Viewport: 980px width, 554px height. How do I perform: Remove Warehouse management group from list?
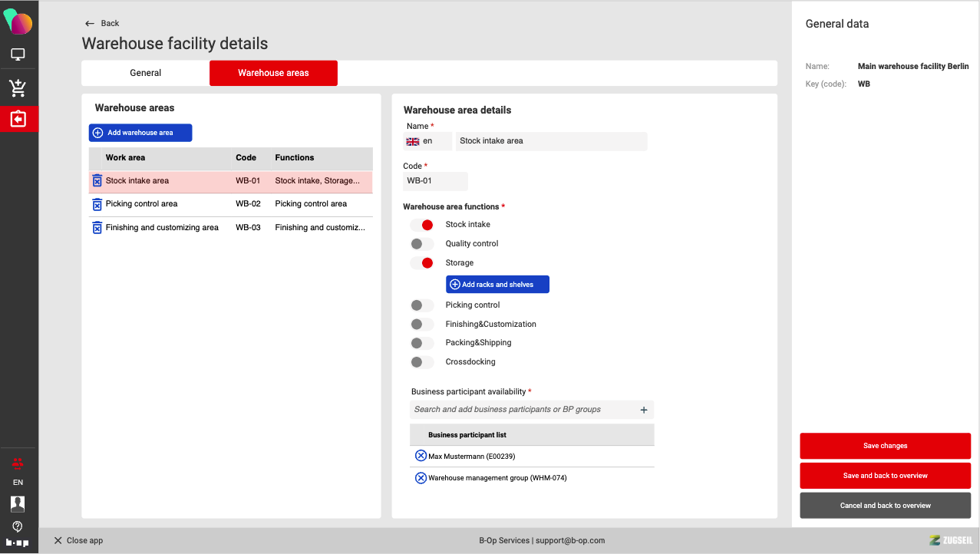[x=421, y=478]
